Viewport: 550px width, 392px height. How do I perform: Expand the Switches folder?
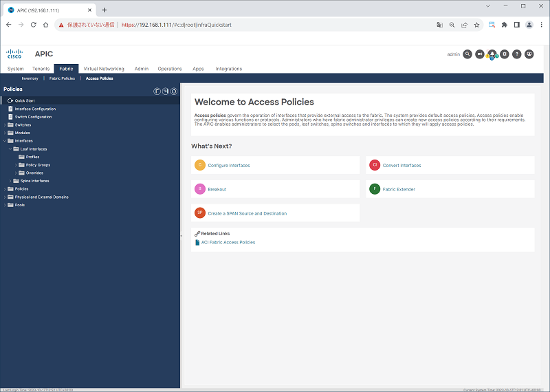[x=5, y=125]
